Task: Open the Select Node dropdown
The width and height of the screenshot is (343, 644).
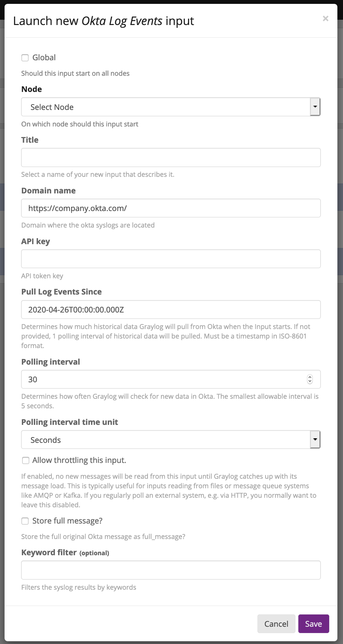Action: (166, 107)
